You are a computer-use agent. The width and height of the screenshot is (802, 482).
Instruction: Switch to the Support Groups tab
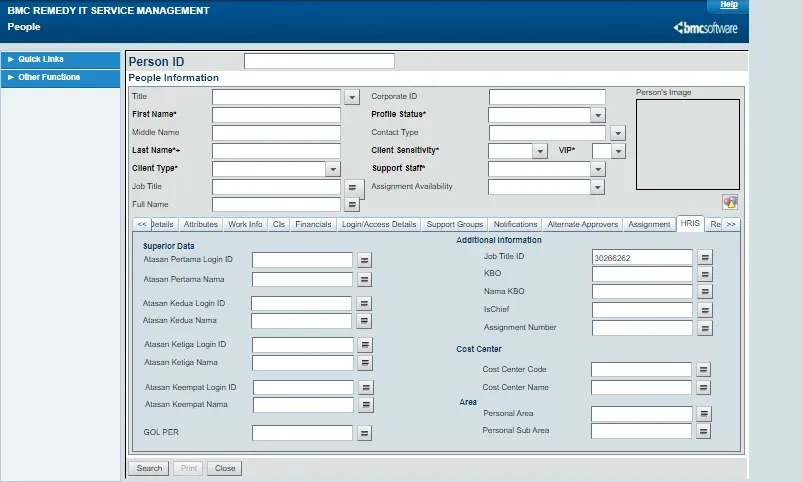(x=455, y=224)
